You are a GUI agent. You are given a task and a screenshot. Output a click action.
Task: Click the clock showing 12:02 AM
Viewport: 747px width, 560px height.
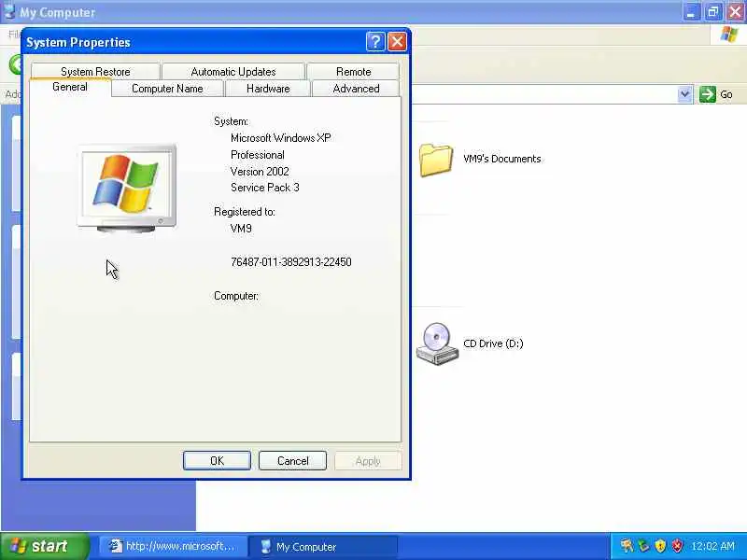pos(712,546)
